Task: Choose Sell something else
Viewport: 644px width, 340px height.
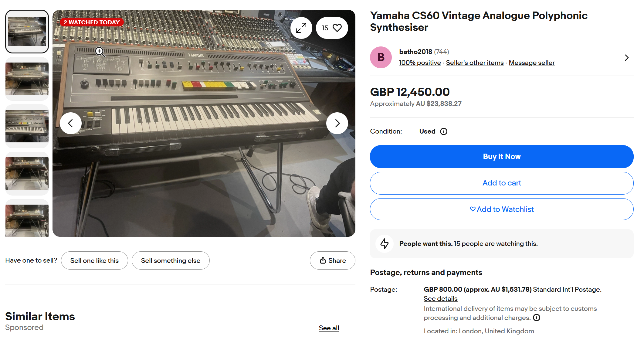Action: [x=171, y=260]
